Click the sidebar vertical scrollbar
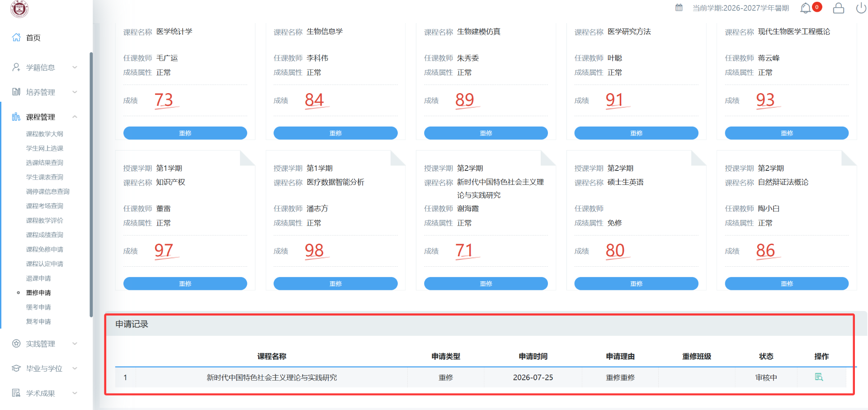This screenshot has height=410, width=868. point(91,184)
